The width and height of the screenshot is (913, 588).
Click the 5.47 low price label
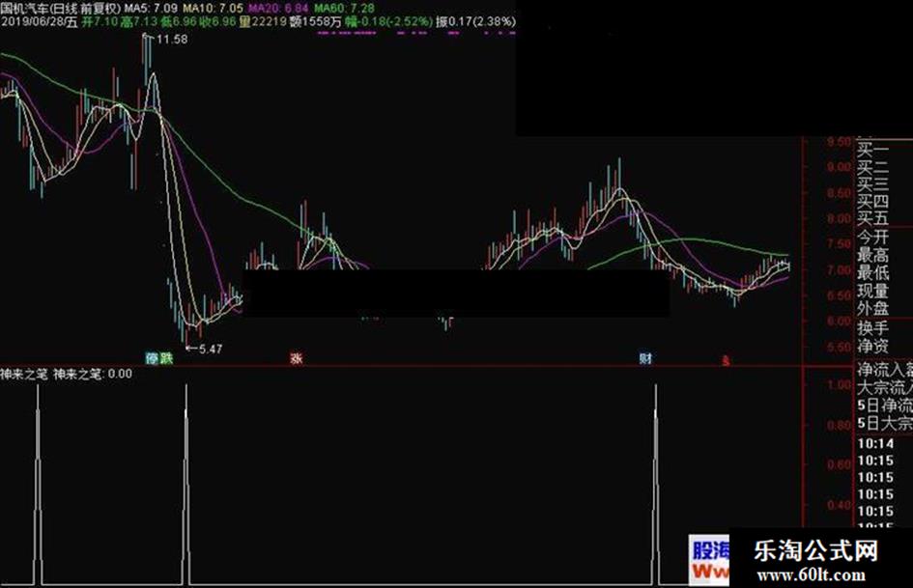(x=211, y=349)
